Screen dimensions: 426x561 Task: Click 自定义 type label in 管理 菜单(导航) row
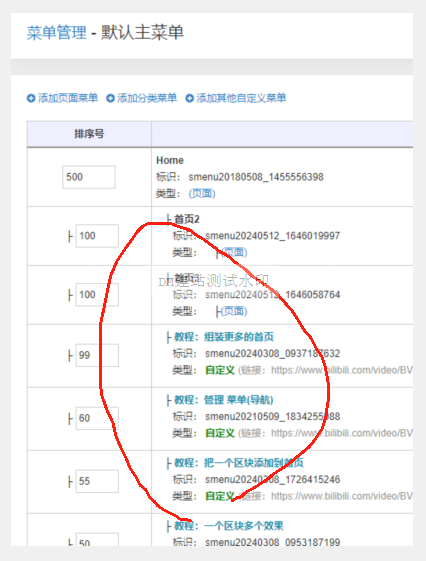[x=220, y=433]
